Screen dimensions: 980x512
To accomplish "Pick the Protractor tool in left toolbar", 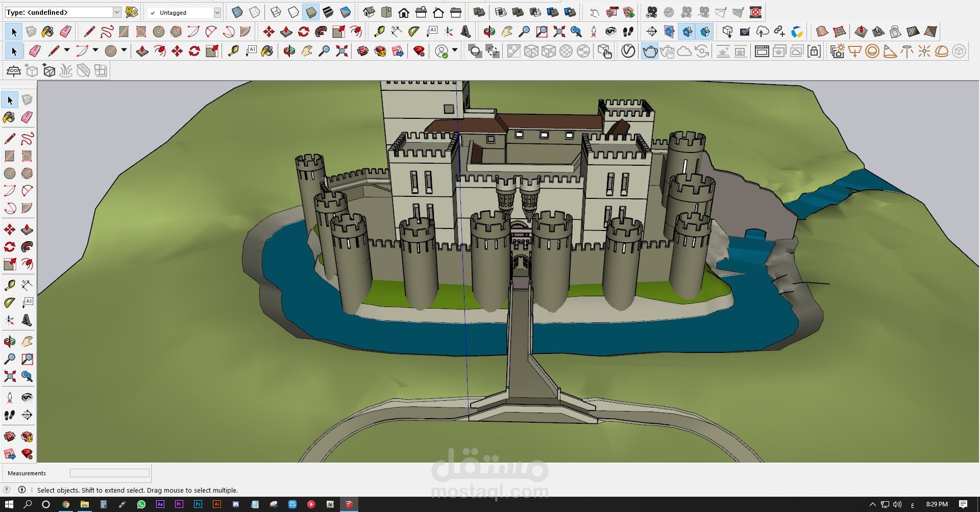I will click(10, 303).
